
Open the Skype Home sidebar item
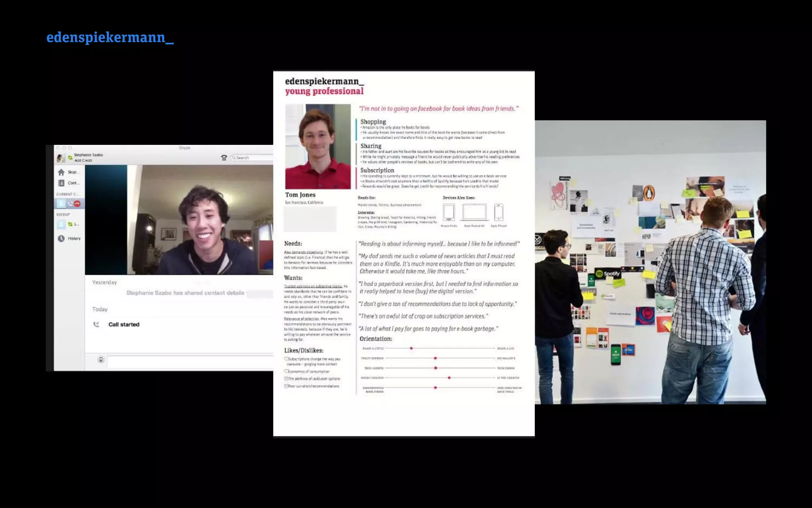61,172
